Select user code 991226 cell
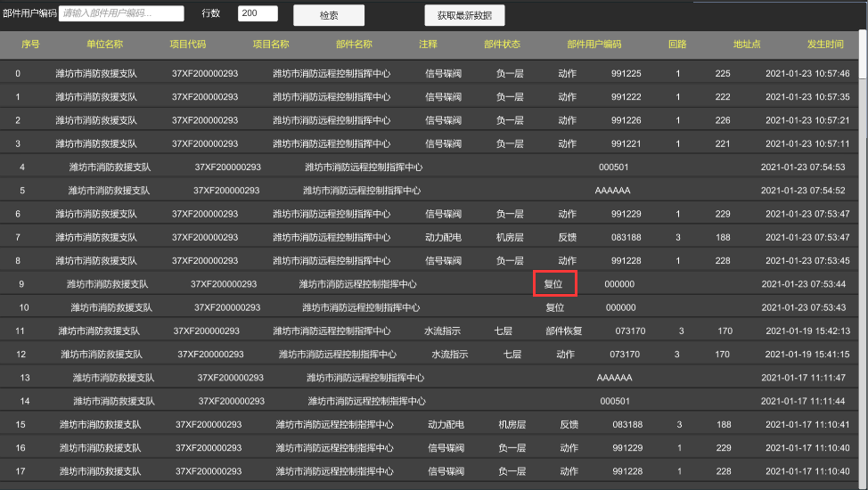Image resolution: width=868 pixels, height=490 pixels. [x=626, y=120]
